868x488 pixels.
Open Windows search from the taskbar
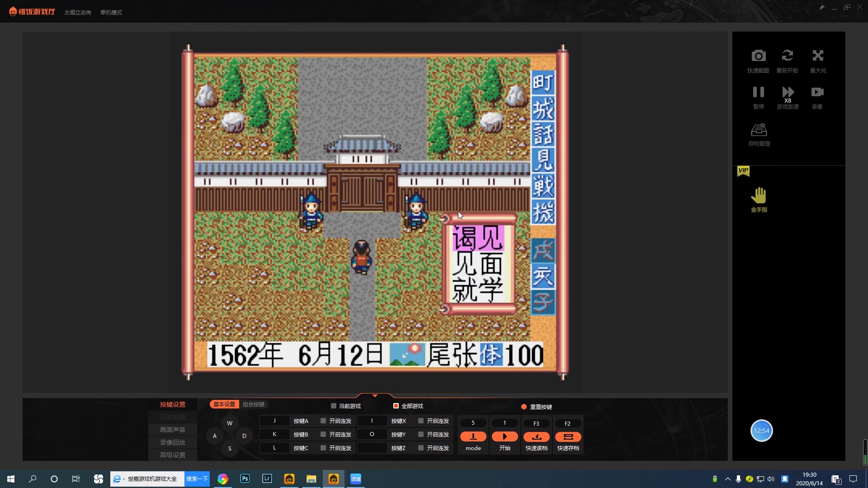[33, 479]
